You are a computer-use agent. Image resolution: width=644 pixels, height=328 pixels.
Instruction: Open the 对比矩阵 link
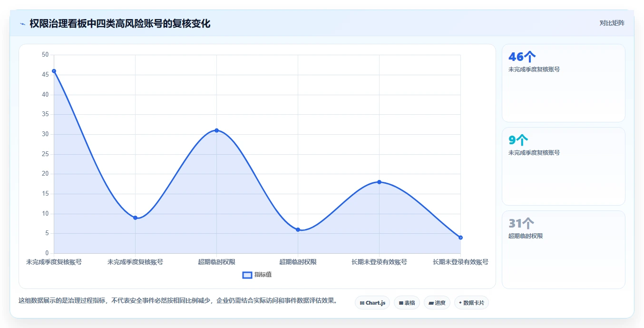(612, 23)
